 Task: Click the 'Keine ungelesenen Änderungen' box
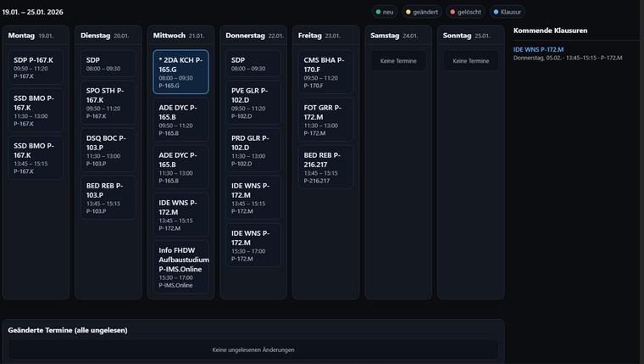click(x=253, y=350)
